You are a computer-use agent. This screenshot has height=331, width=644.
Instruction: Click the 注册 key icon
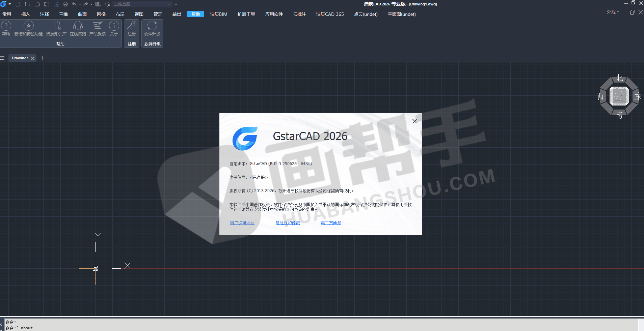pyautogui.click(x=132, y=28)
